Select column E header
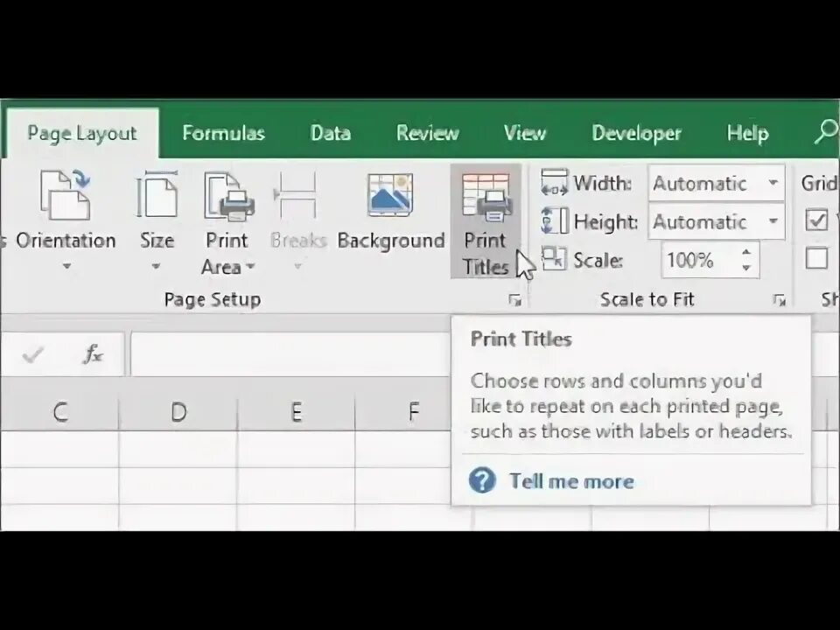Viewport: 840px width, 630px height. 296,412
